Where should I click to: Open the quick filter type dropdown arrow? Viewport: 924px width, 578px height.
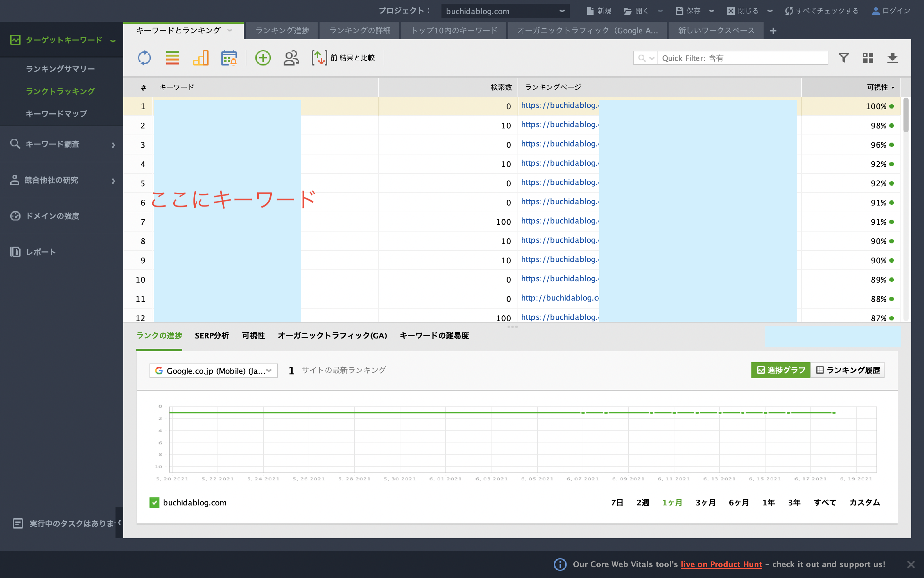click(x=652, y=58)
